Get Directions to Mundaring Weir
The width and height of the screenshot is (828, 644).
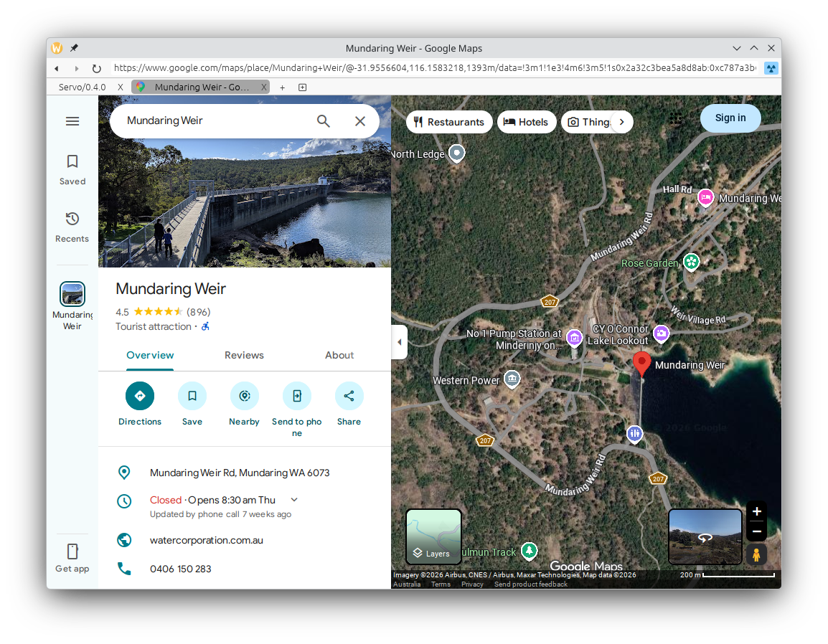(x=140, y=396)
